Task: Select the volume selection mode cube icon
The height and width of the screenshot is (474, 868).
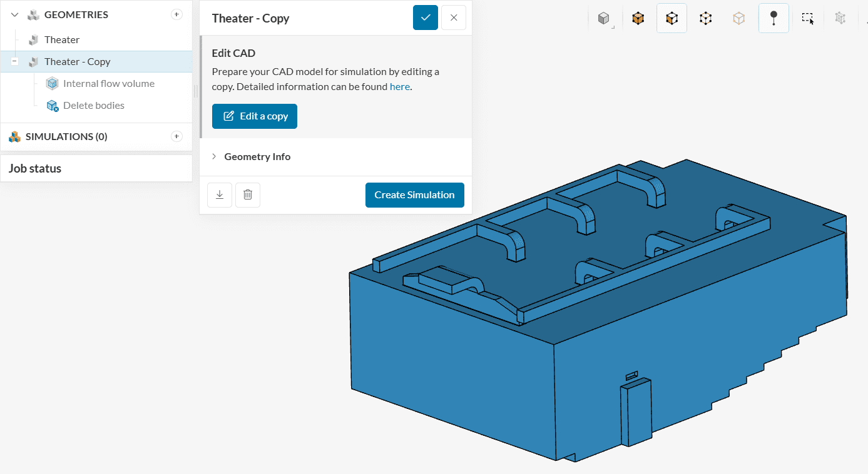Action: click(638, 19)
